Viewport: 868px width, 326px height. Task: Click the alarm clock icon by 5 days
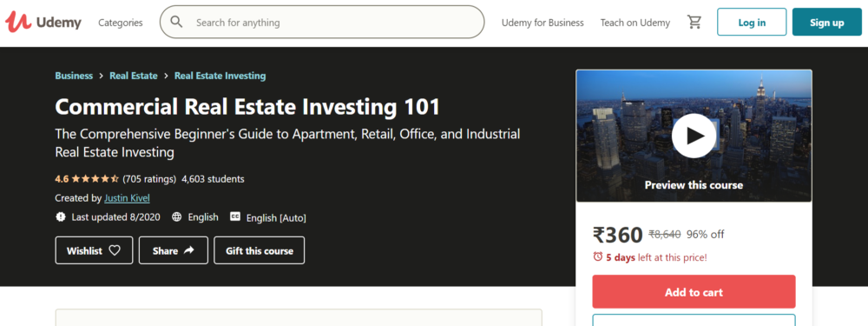[598, 256]
